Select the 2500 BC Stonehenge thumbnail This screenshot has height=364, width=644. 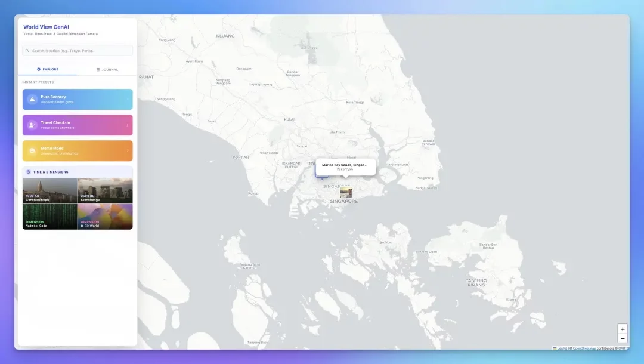pyautogui.click(x=106, y=191)
